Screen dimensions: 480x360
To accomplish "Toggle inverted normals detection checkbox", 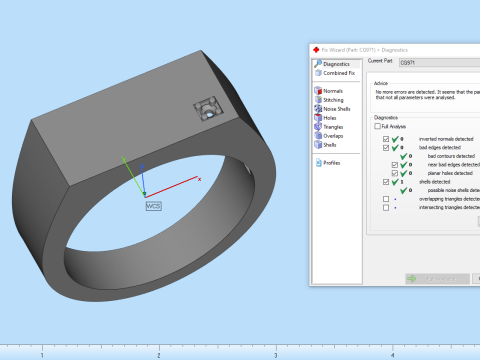I will pyautogui.click(x=386, y=139).
